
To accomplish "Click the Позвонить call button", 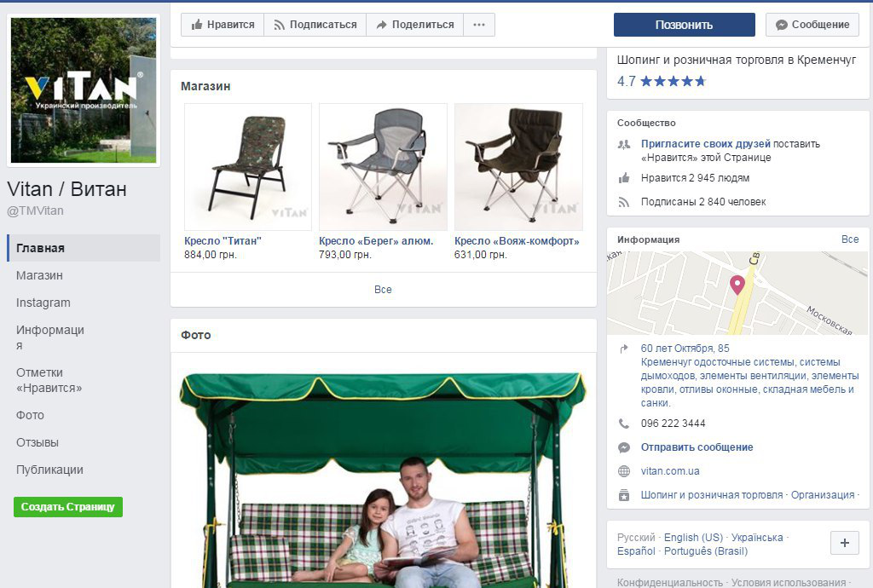I will (x=685, y=25).
